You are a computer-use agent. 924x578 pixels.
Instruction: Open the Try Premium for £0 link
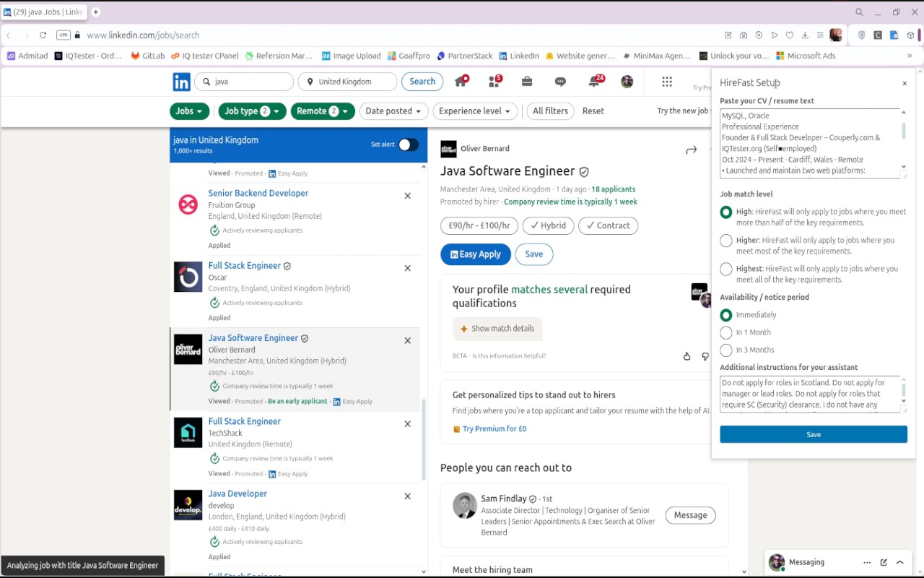494,429
